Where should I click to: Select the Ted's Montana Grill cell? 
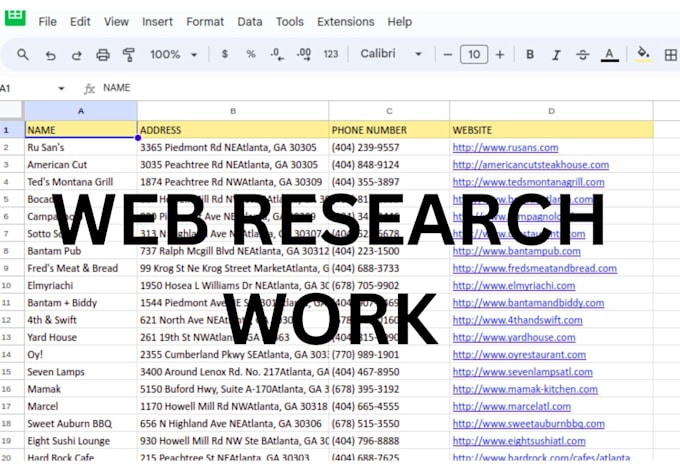(81, 182)
